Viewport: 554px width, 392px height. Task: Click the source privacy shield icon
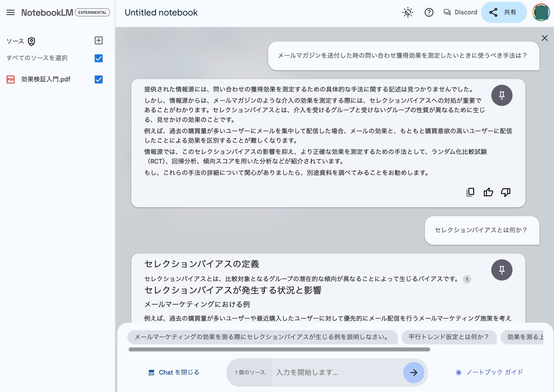tap(31, 42)
